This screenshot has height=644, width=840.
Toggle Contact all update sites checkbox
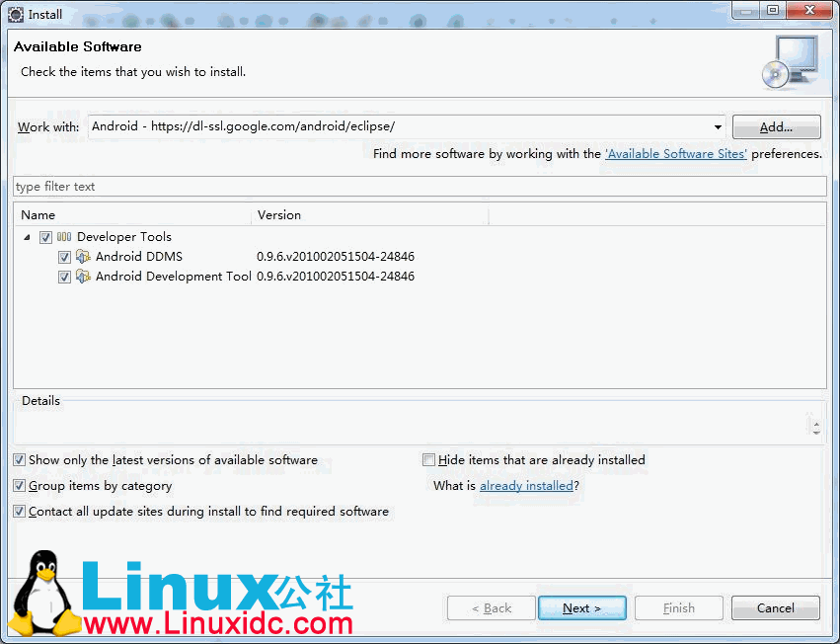coord(20,512)
